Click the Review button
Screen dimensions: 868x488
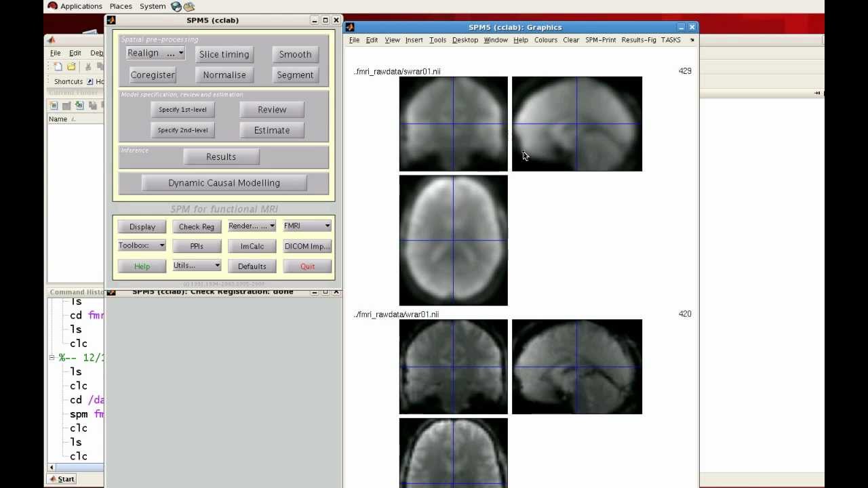click(x=272, y=109)
